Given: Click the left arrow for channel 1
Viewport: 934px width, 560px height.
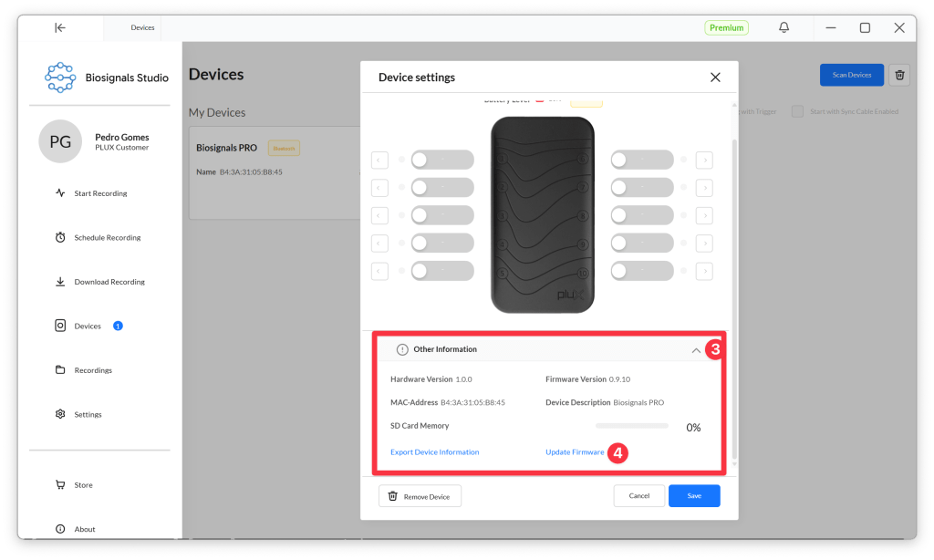Looking at the screenshot, I should click(x=379, y=160).
